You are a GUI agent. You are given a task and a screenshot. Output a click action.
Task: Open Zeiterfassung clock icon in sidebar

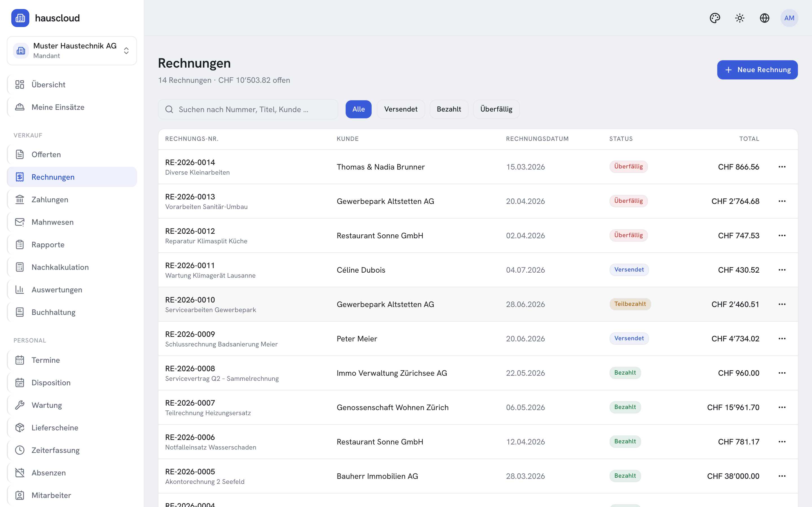(20, 450)
